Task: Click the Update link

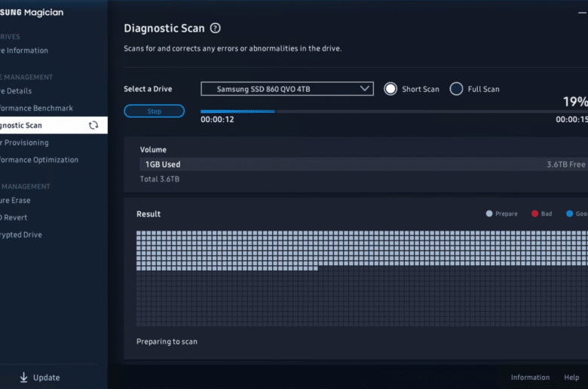Action: (x=47, y=378)
